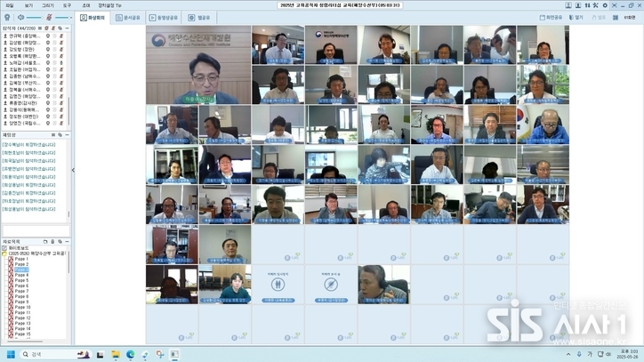Image resolution: width=644 pixels, height=362 pixels.
Task: Switch to the 문서공유 tab
Action: 128,18
